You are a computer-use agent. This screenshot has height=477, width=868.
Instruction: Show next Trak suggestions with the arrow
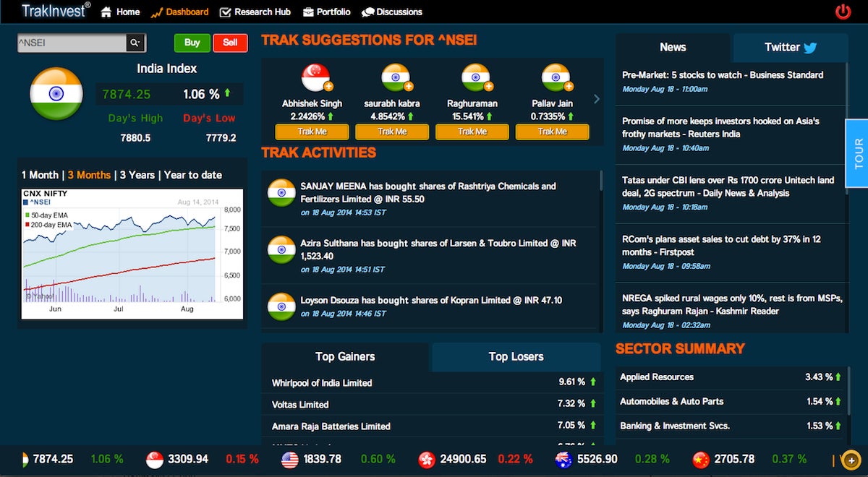597,99
